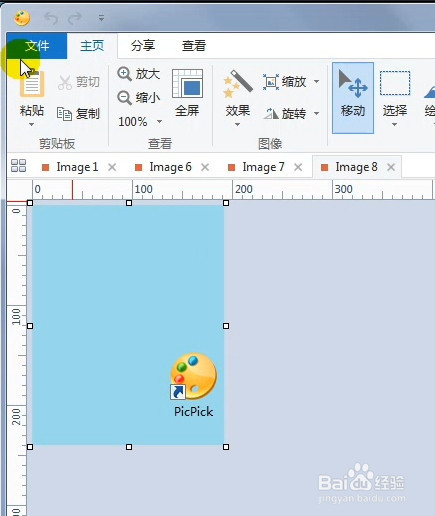Viewport: 435px width, 516px height.
Task: Redo the last action
Action: pyautogui.click(x=75, y=18)
